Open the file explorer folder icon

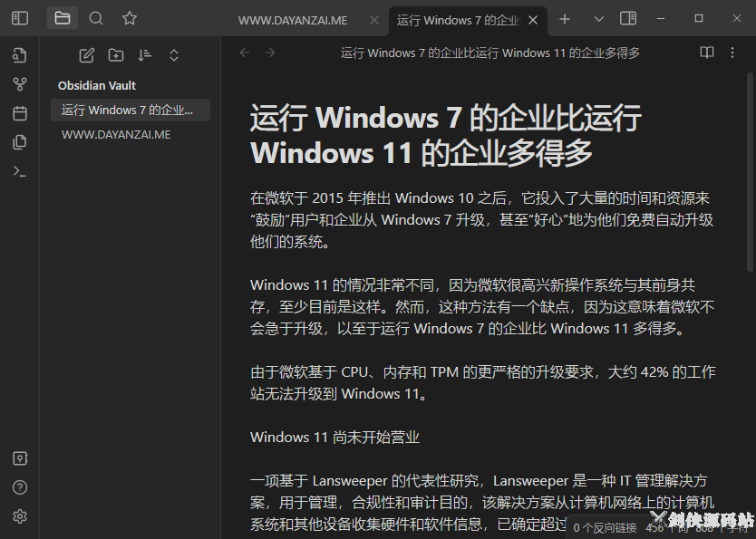click(63, 18)
